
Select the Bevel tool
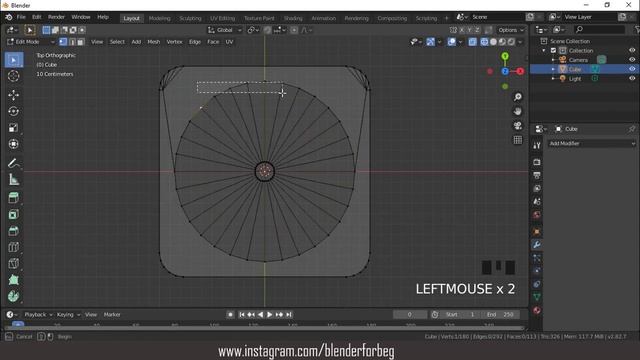pyautogui.click(x=13, y=231)
